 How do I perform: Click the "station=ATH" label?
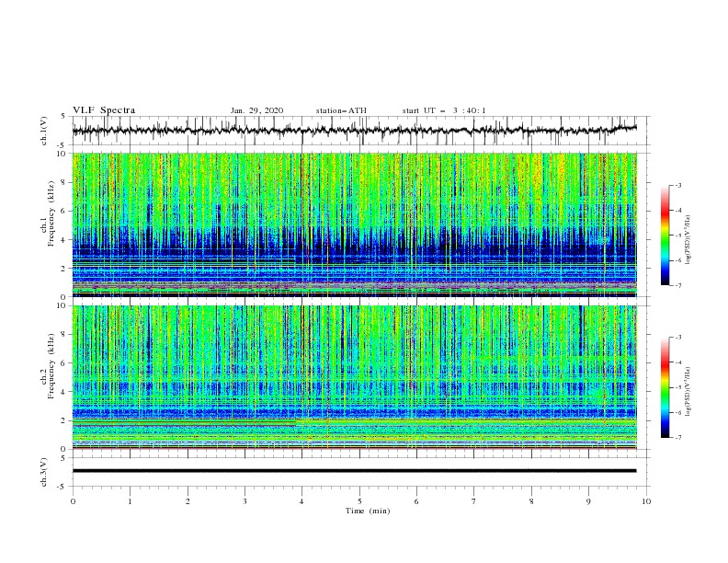(x=341, y=110)
